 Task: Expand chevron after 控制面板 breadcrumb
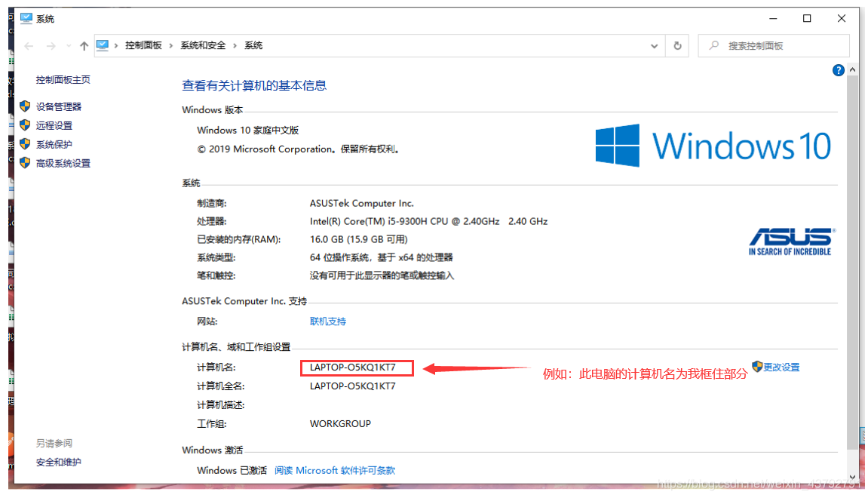[171, 45]
